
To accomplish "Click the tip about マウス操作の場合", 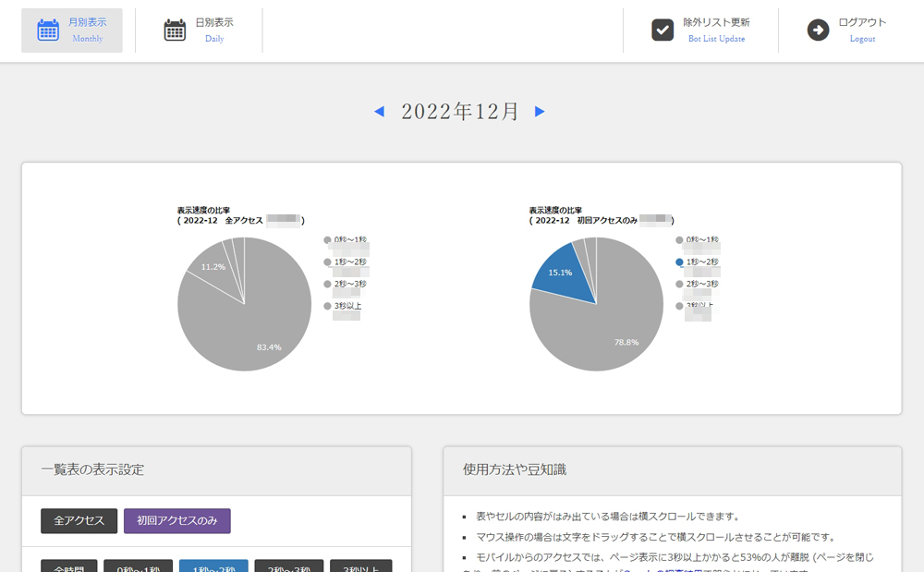I will (x=656, y=537).
